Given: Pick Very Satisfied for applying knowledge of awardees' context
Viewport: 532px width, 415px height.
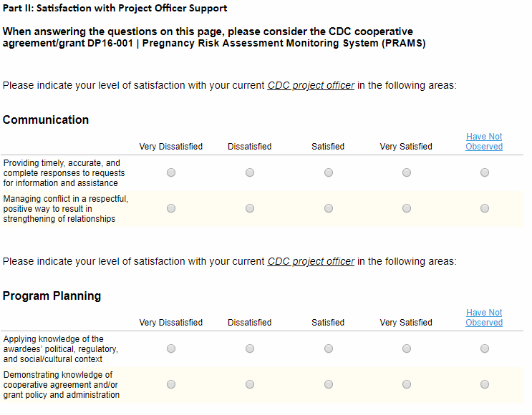Looking at the screenshot, I should coord(407,348).
